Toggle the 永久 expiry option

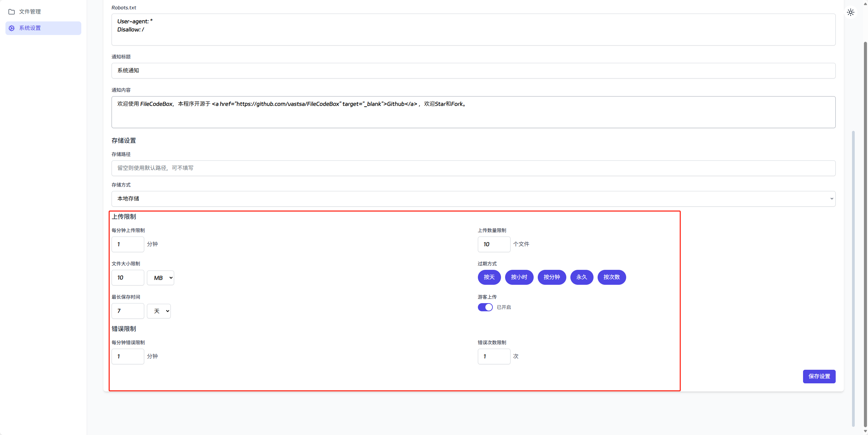[x=582, y=277]
